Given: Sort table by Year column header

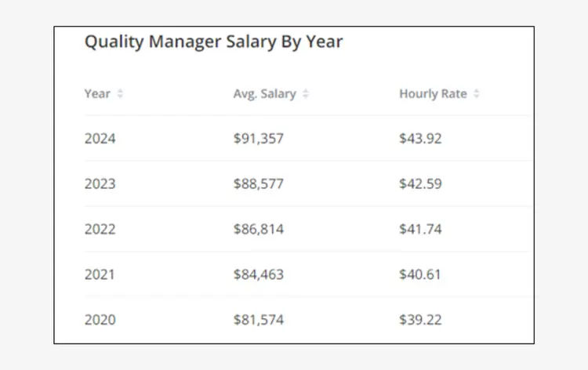Looking at the screenshot, I should click(x=97, y=94).
